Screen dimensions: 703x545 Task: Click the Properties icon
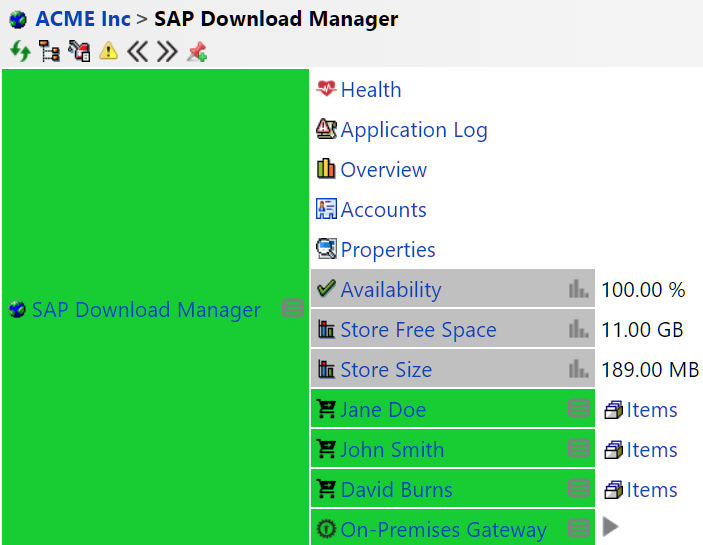326,249
